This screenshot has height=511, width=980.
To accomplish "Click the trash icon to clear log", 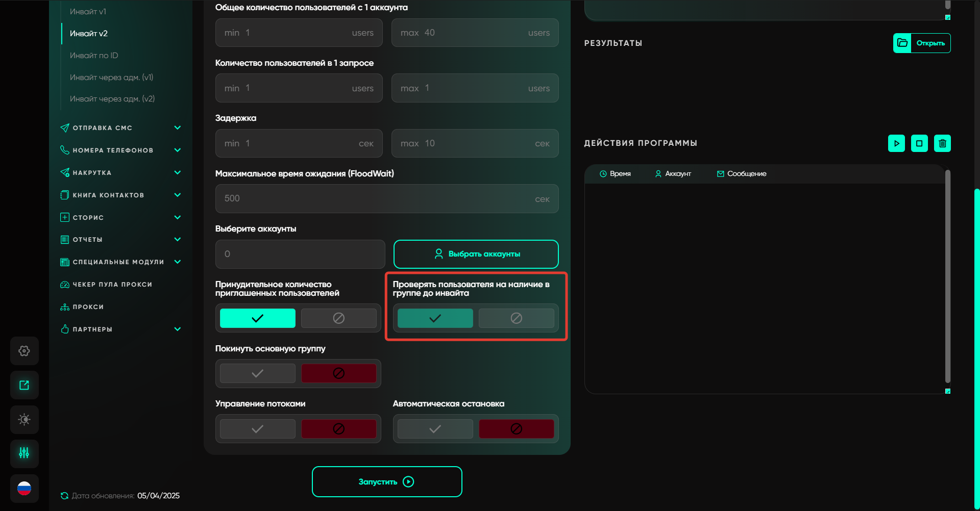I will tap(942, 143).
